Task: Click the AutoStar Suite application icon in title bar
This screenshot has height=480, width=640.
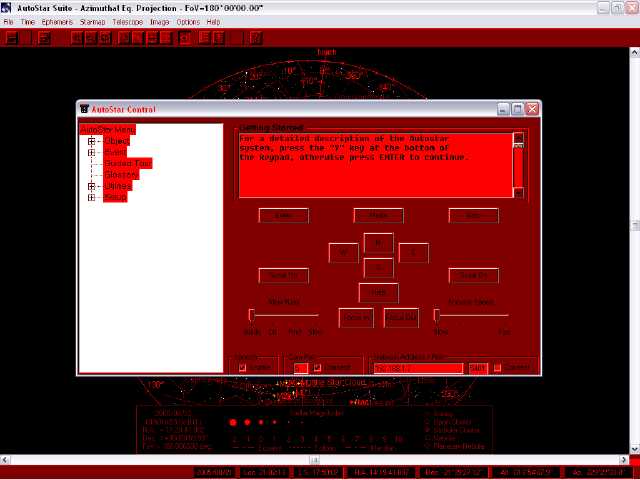Action: 6,8
